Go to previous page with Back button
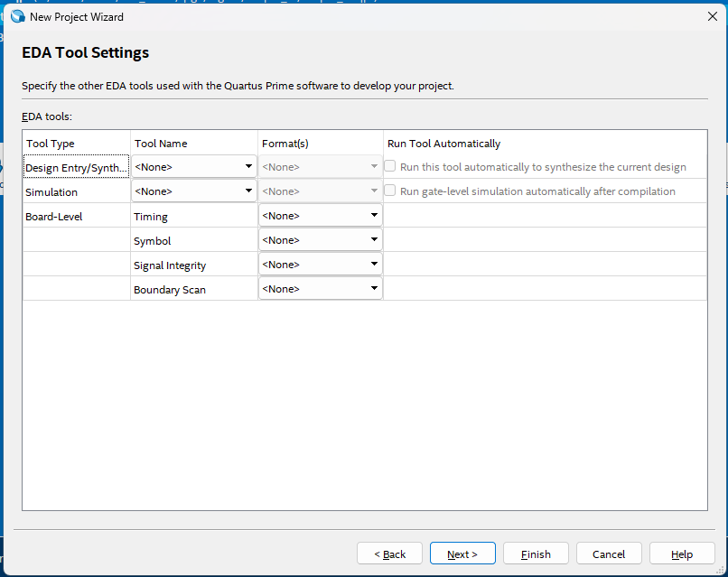This screenshot has height=577, width=728. (x=389, y=554)
